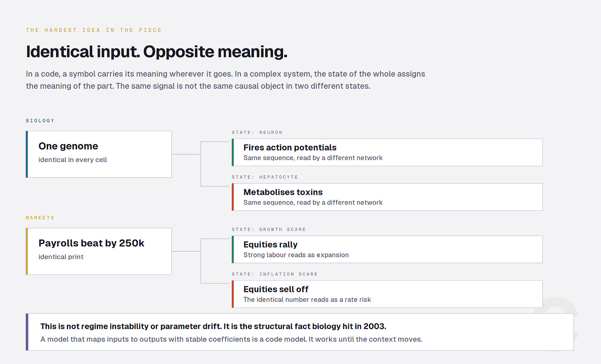Click the BIOLOGY section label

click(x=40, y=121)
